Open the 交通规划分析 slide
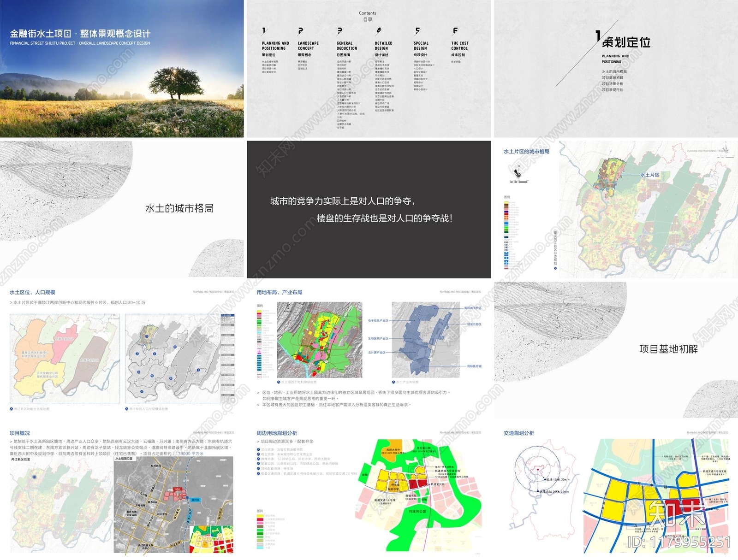Image resolution: width=738 pixels, height=560 pixels. tap(616, 491)
